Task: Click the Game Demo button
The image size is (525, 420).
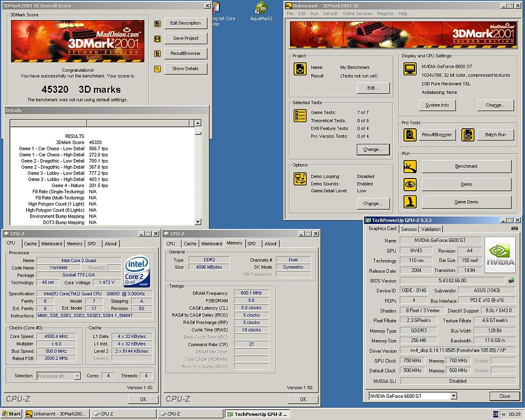Action: point(467,202)
